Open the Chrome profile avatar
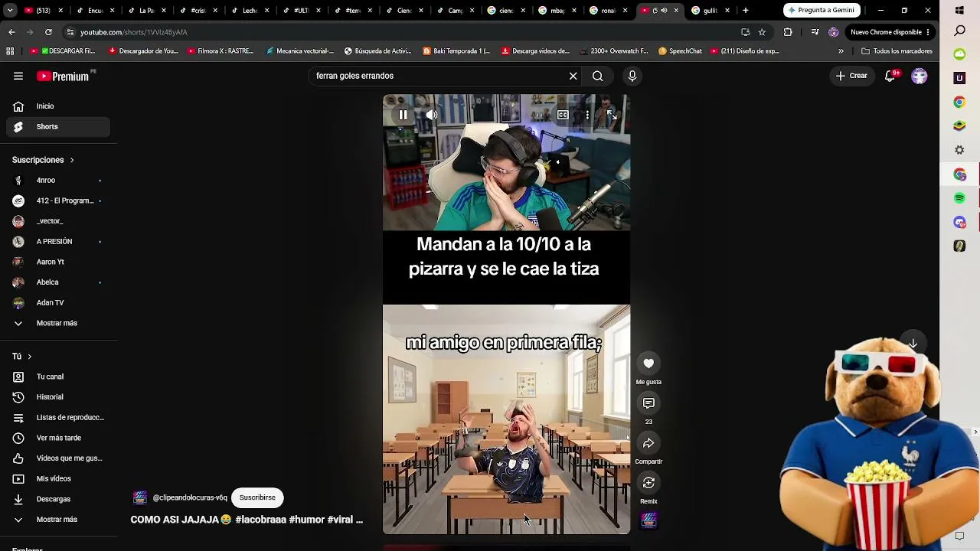Image resolution: width=980 pixels, height=551 pixels. [x=834, y=32]
